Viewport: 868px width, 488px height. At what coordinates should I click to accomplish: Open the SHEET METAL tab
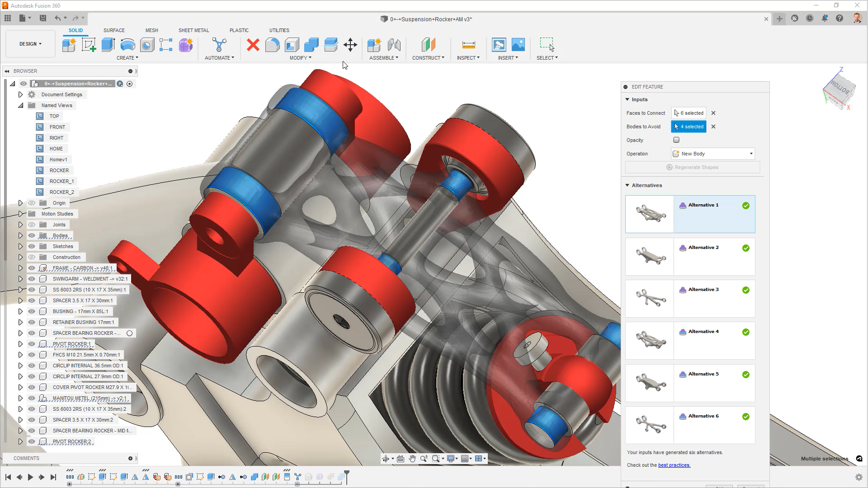193,30
